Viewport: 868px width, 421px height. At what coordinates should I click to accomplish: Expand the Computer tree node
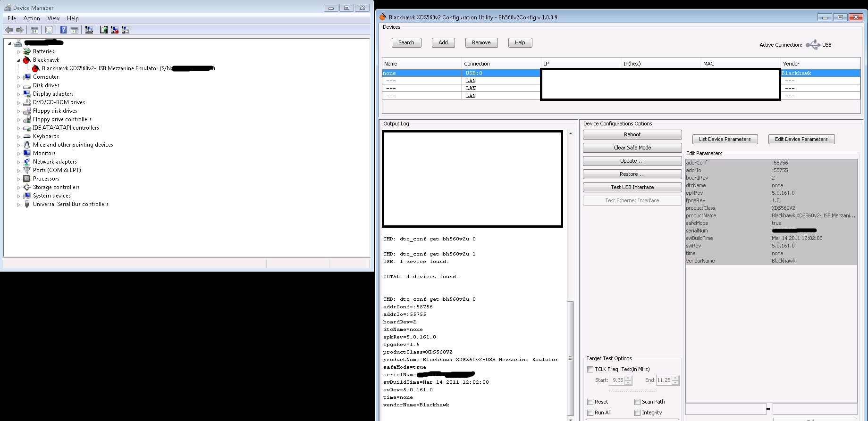point(19,77)
